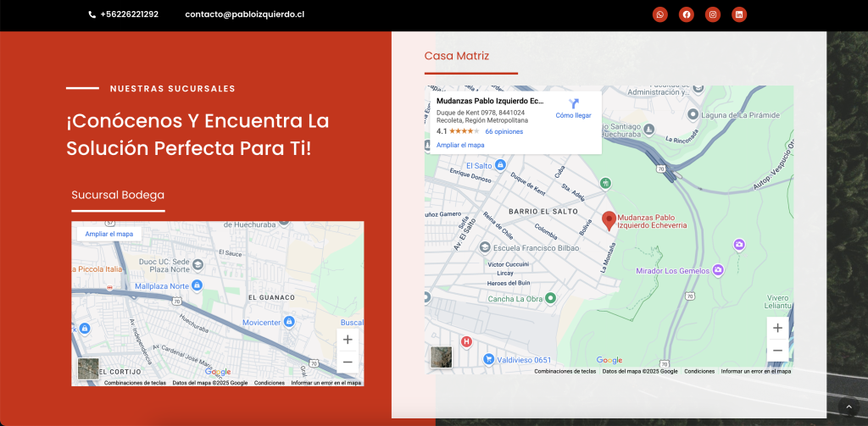Click Mallplaza Norte marker on Bodega map
This screenshot has height=426, width=868.
click(197, 286)
